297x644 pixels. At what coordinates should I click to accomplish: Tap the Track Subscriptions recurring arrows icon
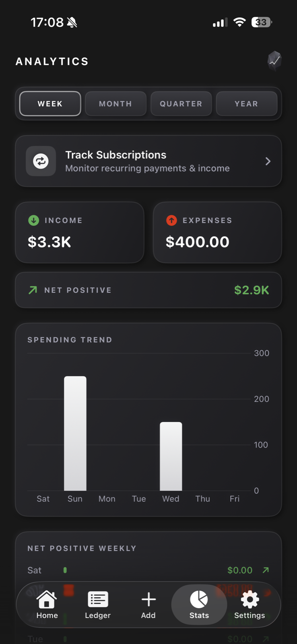coord(41,161)
